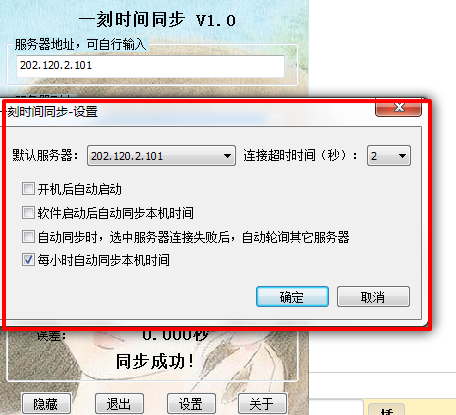
Task: Check 软件启动后自动同步本机时间 option
Action: click(x=28, y=213)
